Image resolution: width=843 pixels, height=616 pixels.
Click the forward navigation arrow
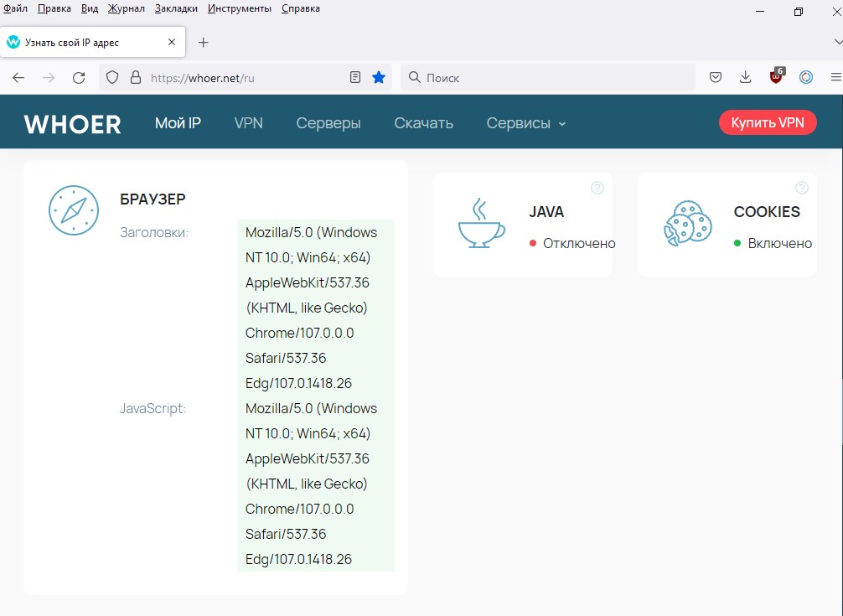(49, 78)
